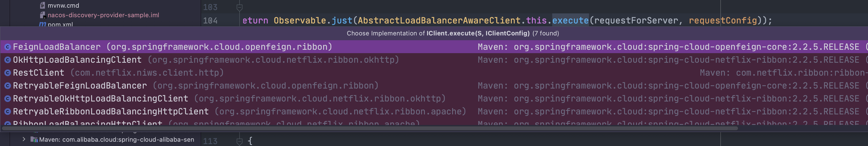Screen dimensions: 868x146
Task: Click the Maven library icon in tree
Action: (x=34, y=140)
